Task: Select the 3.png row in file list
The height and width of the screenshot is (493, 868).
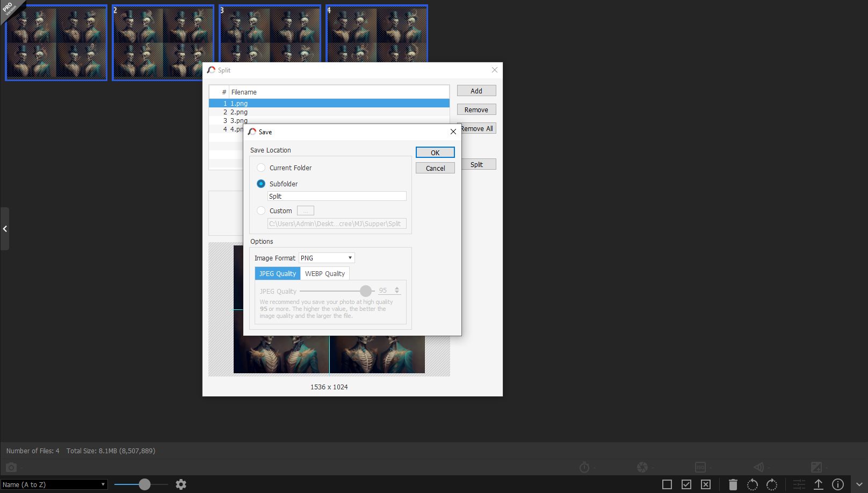Action: pyautogui.click(x=329, y=120)
